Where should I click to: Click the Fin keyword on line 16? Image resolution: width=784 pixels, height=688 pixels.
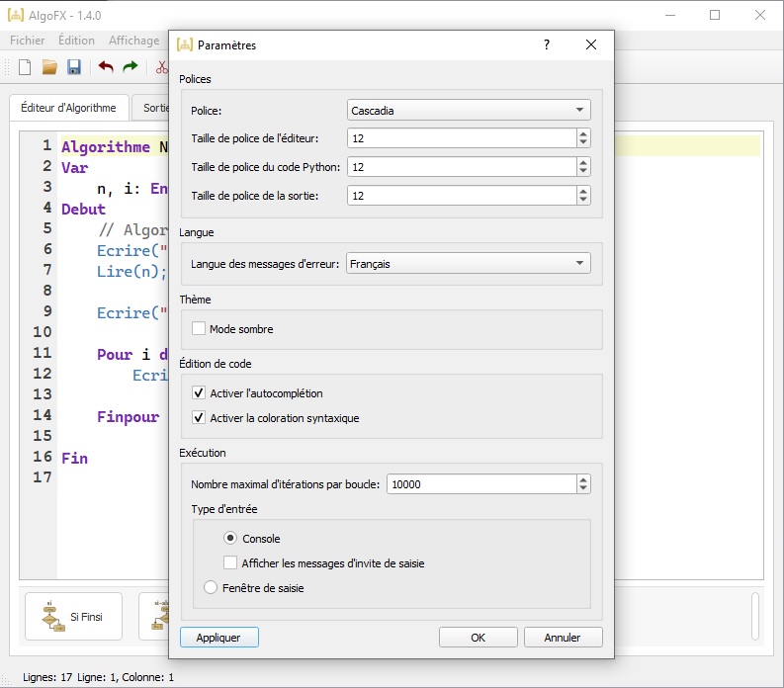click(x=74, y=458)
